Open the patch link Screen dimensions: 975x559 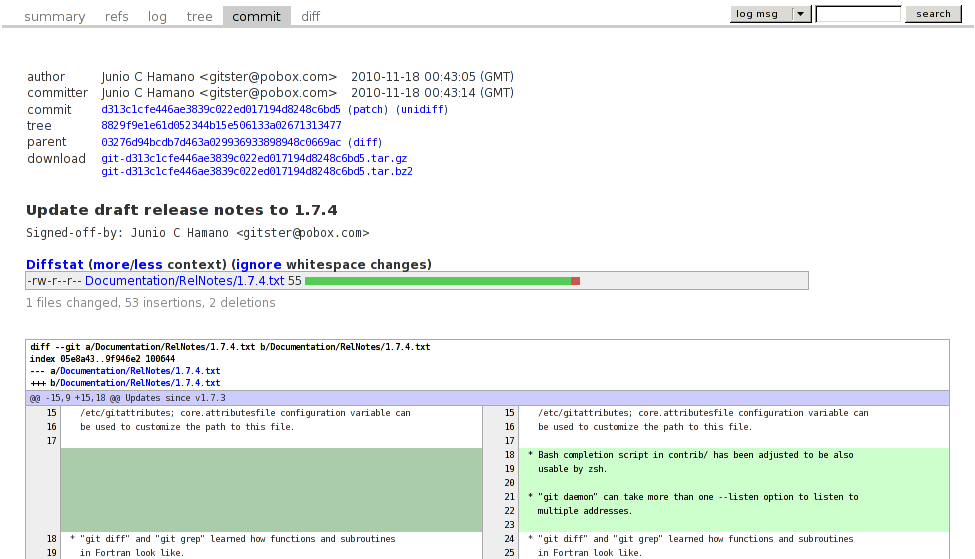click(x=368, y=109)
